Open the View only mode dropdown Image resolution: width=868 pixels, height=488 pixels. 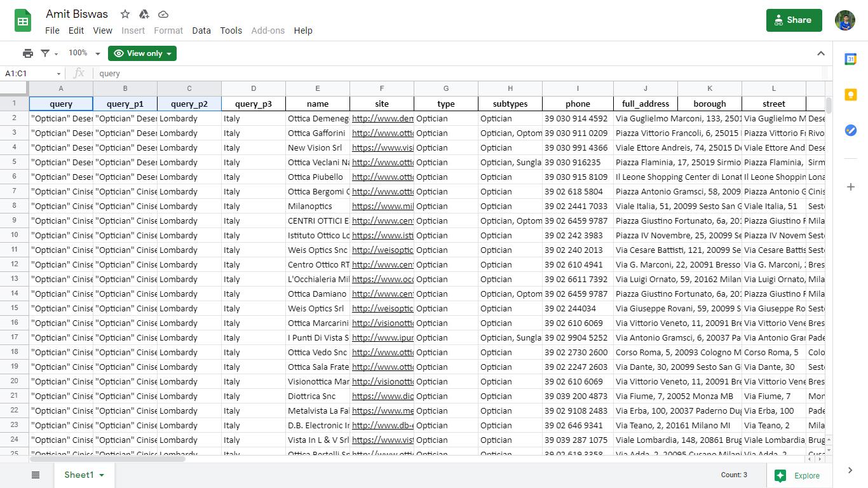tap(142, 53)
